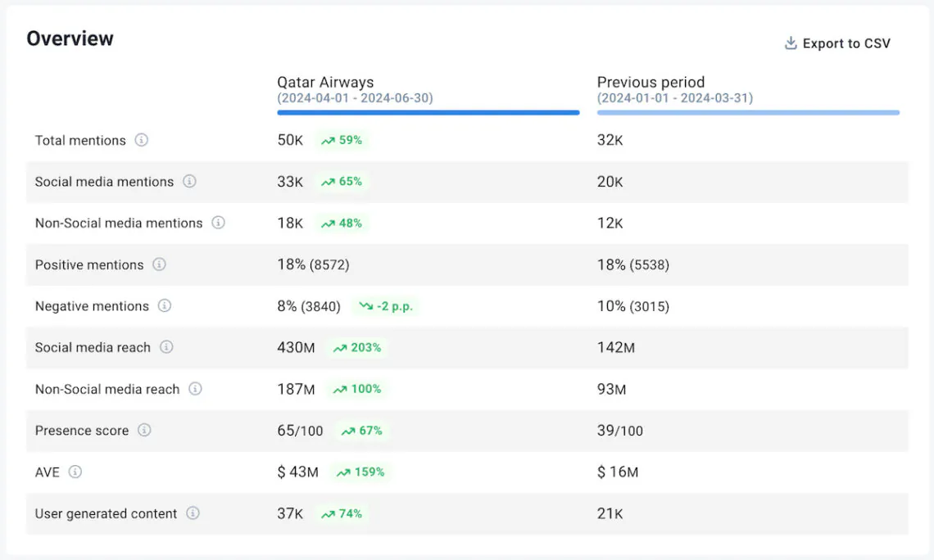The height and width of the screenshot is (560, 934).
Task: Click info icon next to Presence score
Action: pos(144,430)
